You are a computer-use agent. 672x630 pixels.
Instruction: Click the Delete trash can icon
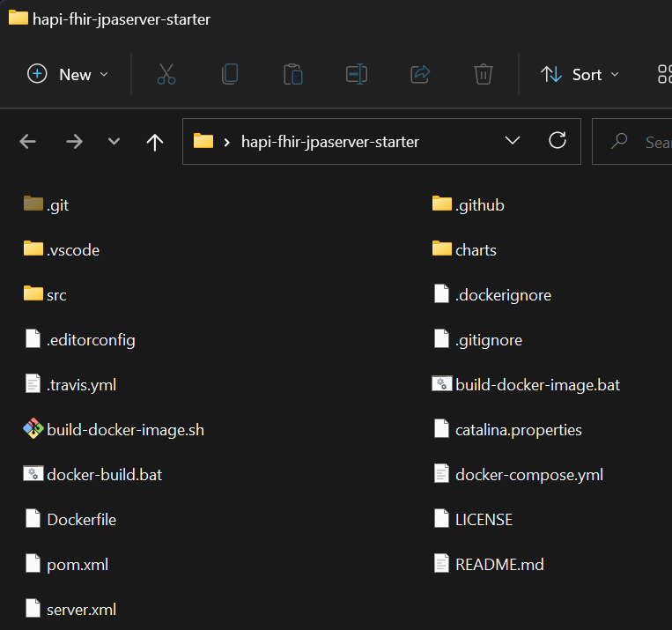[x=483, y=74]
